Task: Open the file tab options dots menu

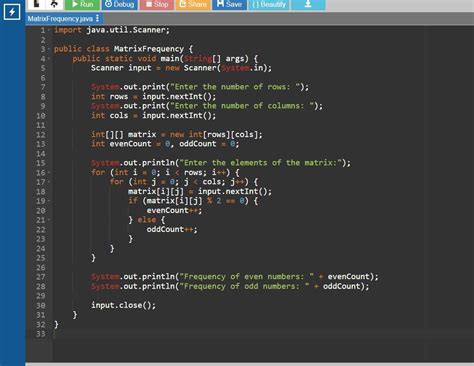Action: [97, 18]
